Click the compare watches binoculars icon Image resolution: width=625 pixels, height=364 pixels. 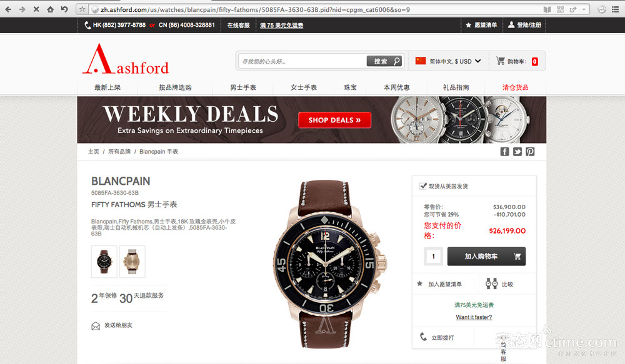pos(491,283)
